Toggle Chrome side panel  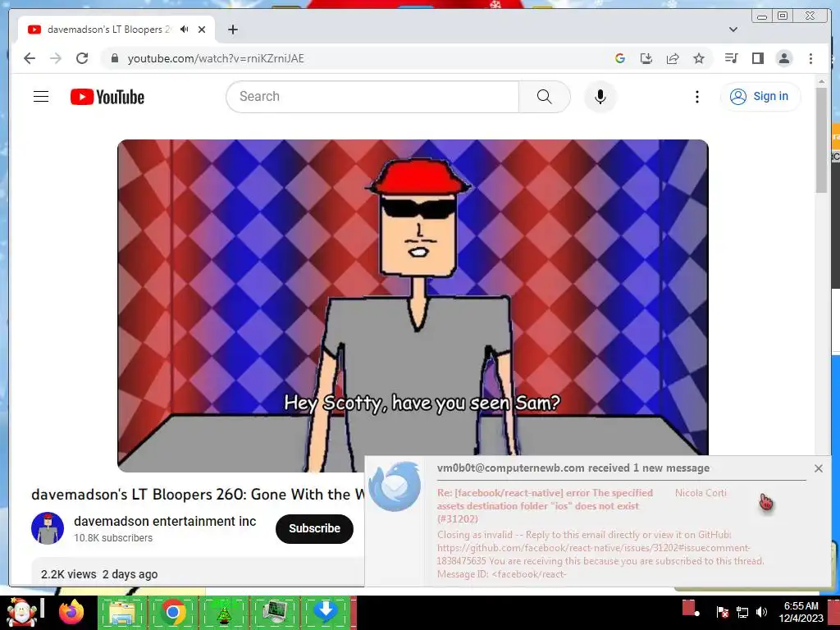pos(757,58)
